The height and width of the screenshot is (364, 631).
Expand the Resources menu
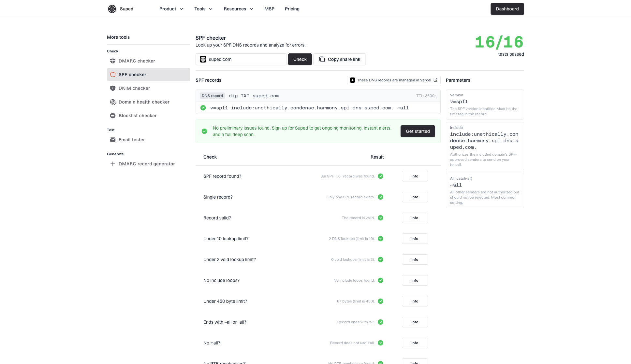(239, 9)
